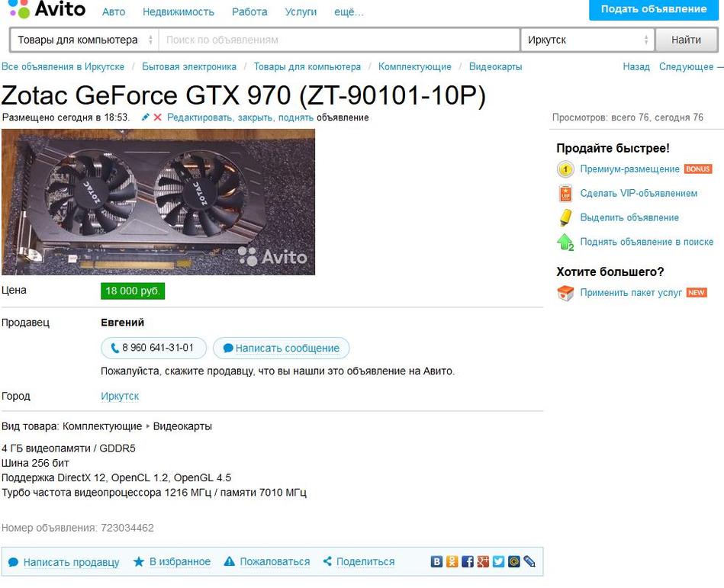Click the VIP badge icon
Viewport: 724px width, 588px height.
point(565,194)
